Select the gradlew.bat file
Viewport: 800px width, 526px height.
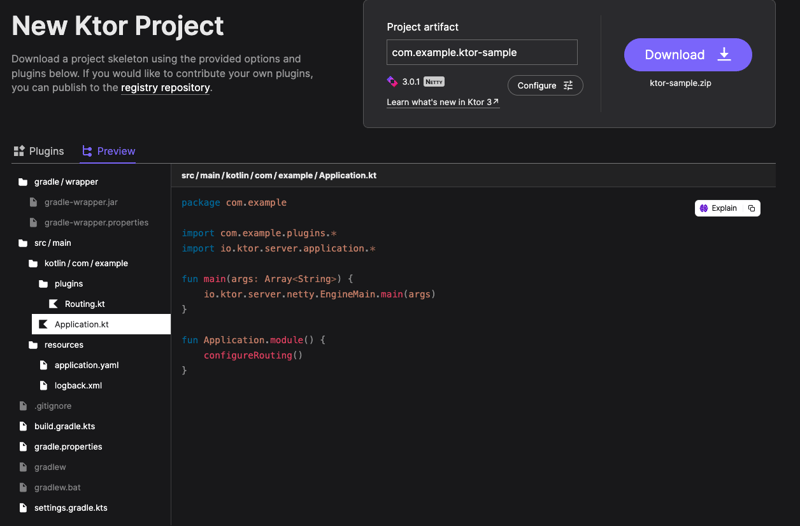pyautogui.click(x=57, y=488)
